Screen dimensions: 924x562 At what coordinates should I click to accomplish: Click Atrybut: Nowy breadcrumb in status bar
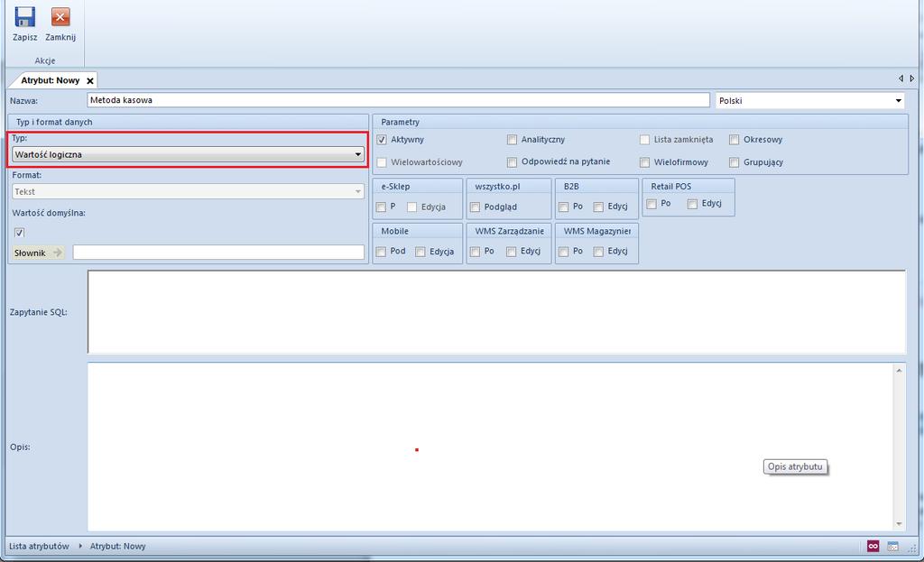pos(118,546)
